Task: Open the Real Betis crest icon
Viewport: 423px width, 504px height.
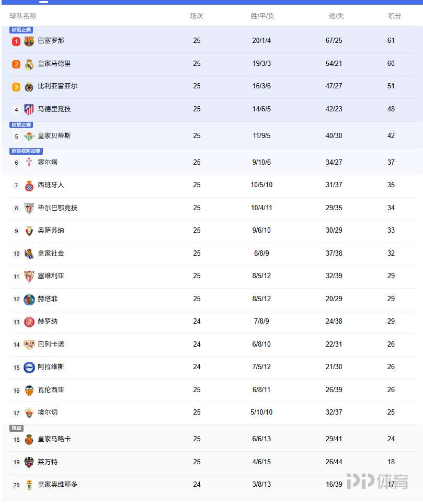Action: (29, 136)
